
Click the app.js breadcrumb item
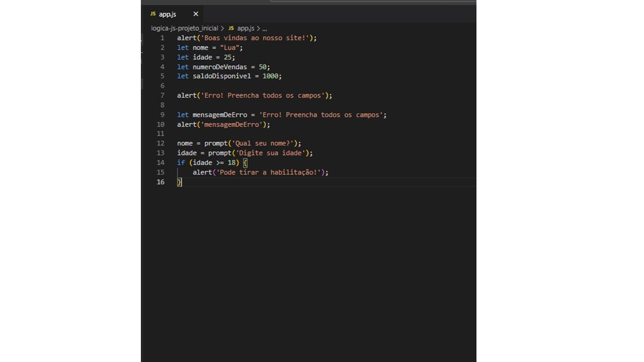pos(246,29)
